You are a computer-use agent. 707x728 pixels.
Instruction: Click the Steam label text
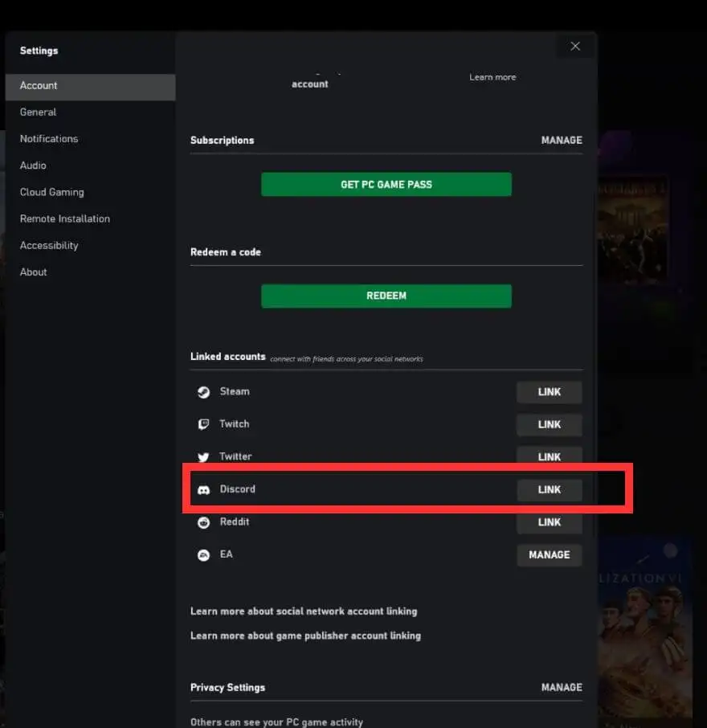[x=235, y=392]
